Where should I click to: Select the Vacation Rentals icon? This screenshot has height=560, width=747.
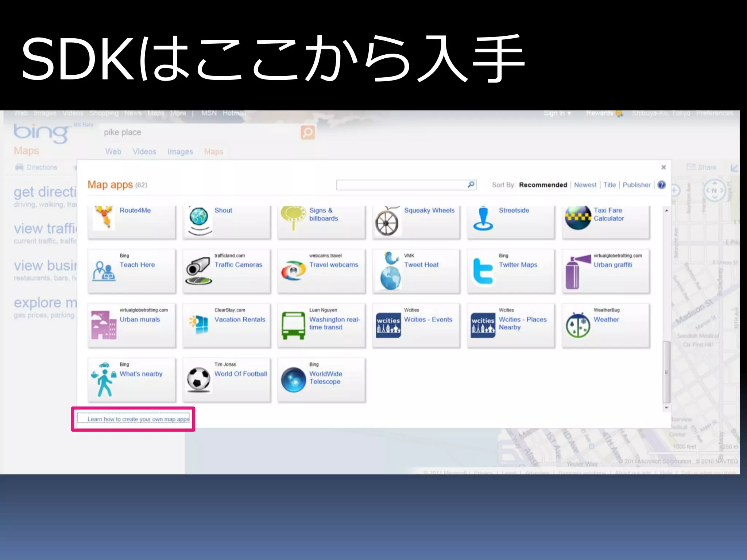click(x=199, y=324)
